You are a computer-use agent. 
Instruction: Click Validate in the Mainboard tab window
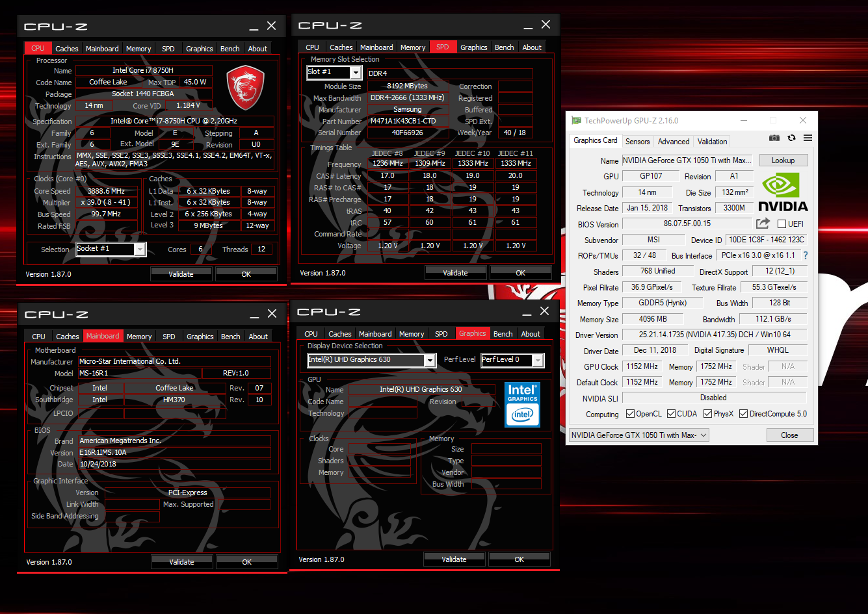tap(181, 562)
